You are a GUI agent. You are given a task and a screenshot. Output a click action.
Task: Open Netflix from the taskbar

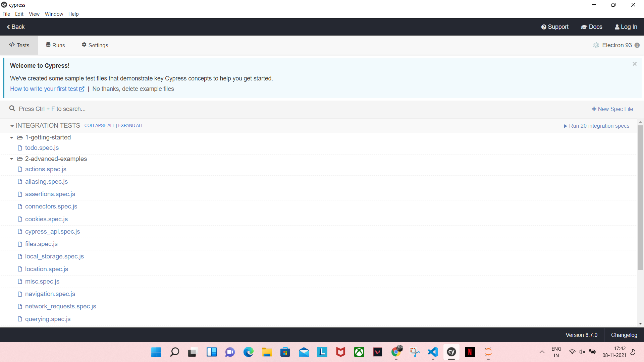(x=470, y=352)
